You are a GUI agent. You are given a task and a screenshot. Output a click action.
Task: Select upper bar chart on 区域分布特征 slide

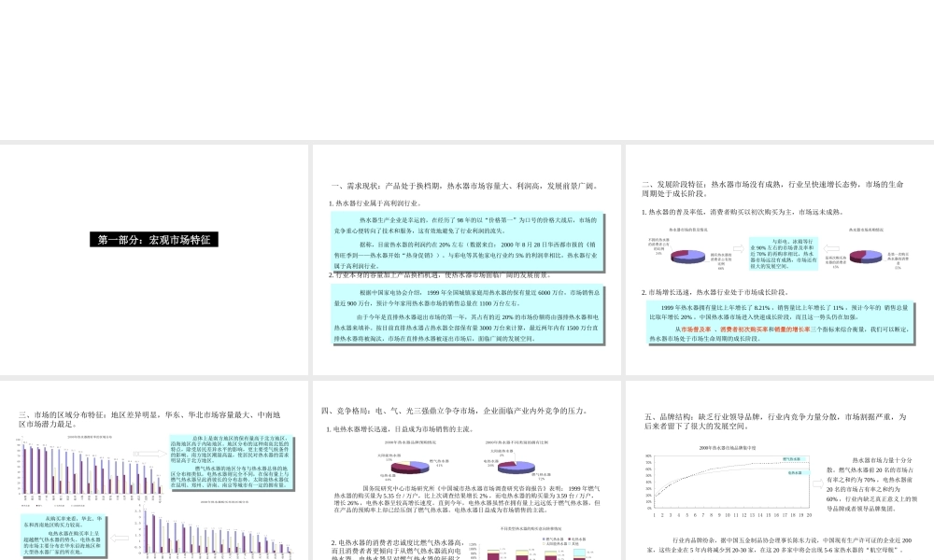[x=90, y=469]
